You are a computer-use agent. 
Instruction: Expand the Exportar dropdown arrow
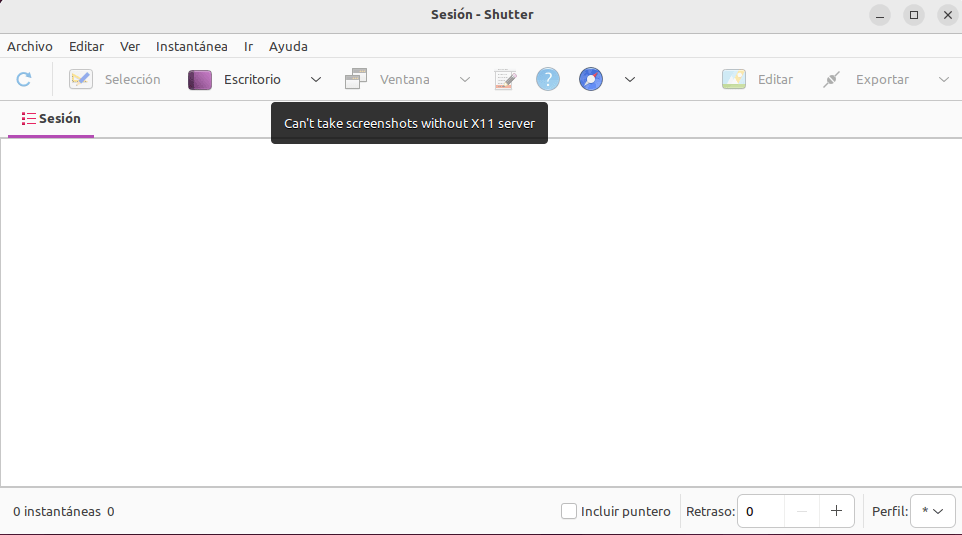tap(944, 80)
